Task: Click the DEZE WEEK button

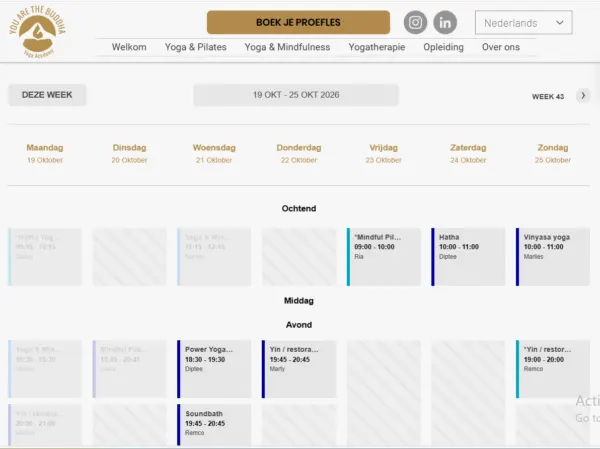Action: 47,95
